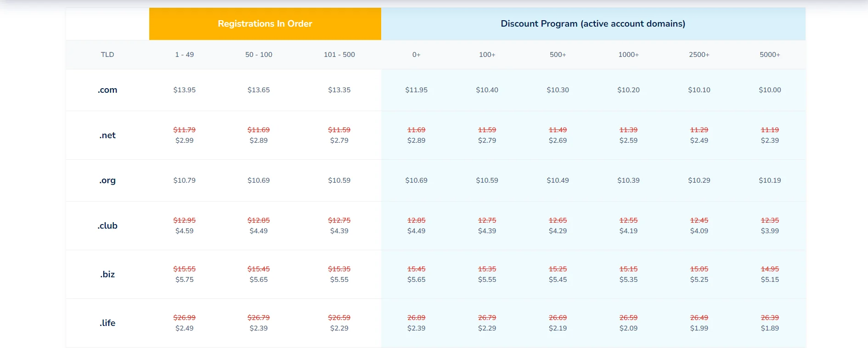Image resolution: width=868 pixels, height=348 pixels.
Task: Click the .com price "$13.65"
Action: (259, 90)
